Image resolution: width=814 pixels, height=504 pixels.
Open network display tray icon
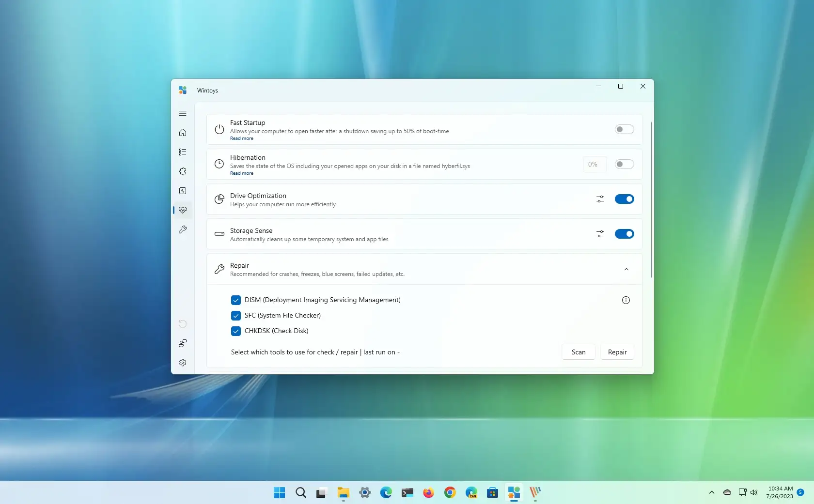coord(742,492)
